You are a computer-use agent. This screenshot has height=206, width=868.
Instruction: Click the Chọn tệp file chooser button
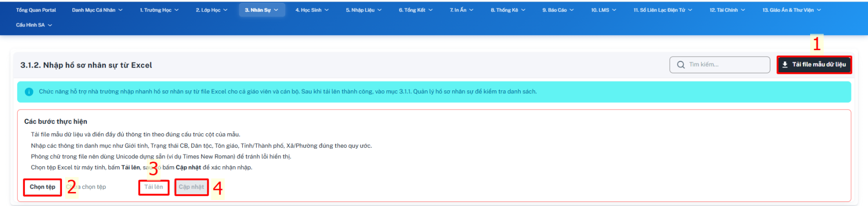[42, 187]
